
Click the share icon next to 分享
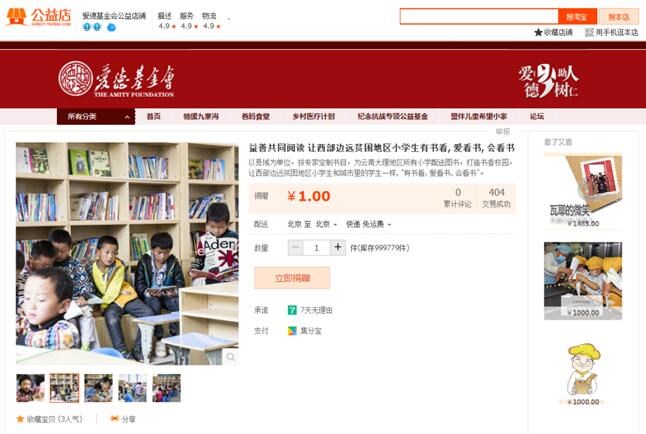pyautogui.click(x=115, y=419)
